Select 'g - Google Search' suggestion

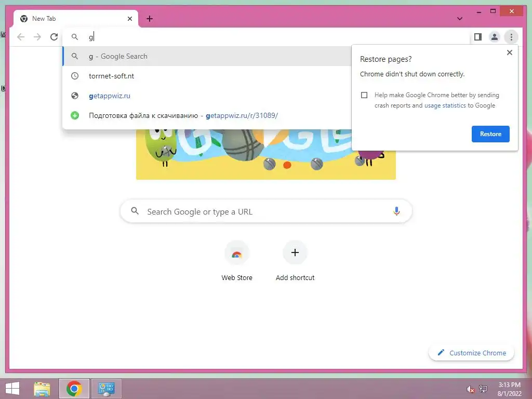[x=207, y=56]
